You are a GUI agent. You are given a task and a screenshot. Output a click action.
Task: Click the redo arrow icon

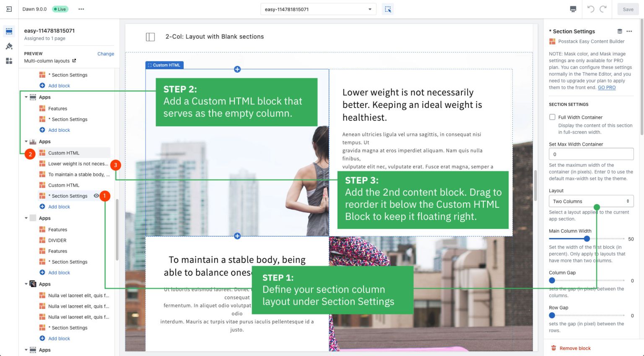[603, 9]
